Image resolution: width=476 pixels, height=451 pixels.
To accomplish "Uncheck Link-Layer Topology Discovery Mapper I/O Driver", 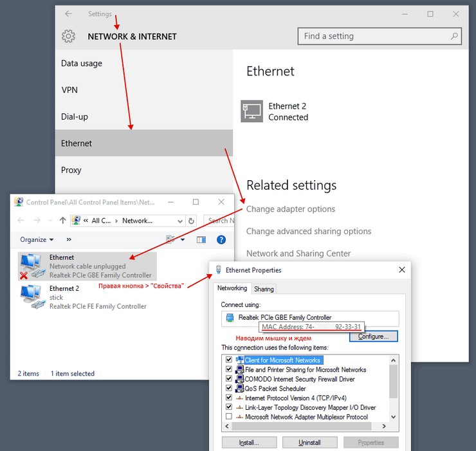I will [x=229, y=407].
